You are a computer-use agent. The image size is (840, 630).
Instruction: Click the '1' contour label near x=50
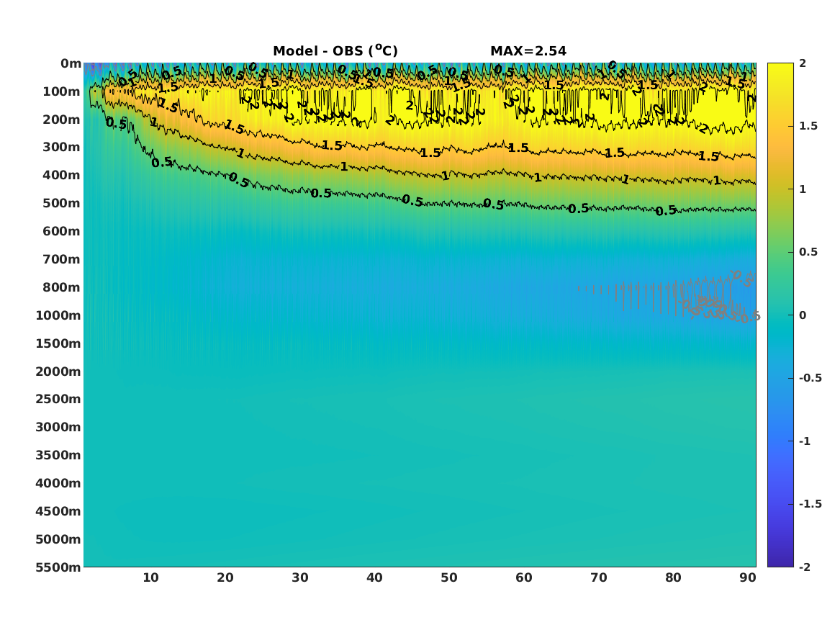click(x=445, y=175)
